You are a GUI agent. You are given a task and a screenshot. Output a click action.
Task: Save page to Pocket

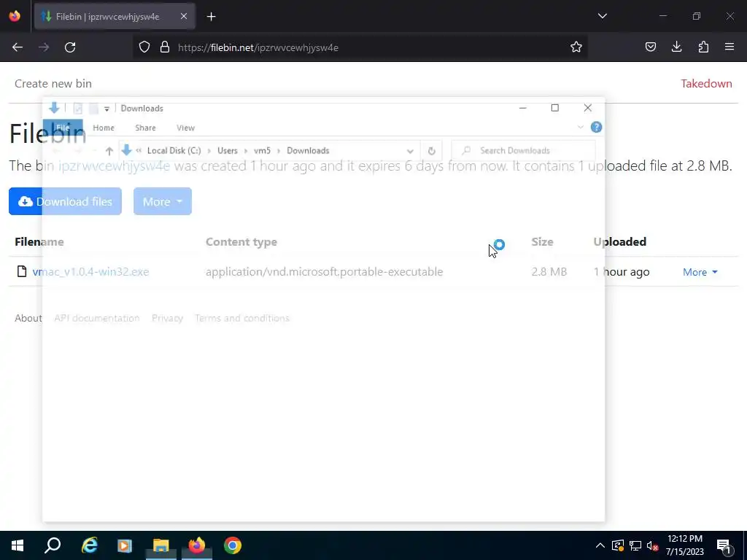point(650,47)
